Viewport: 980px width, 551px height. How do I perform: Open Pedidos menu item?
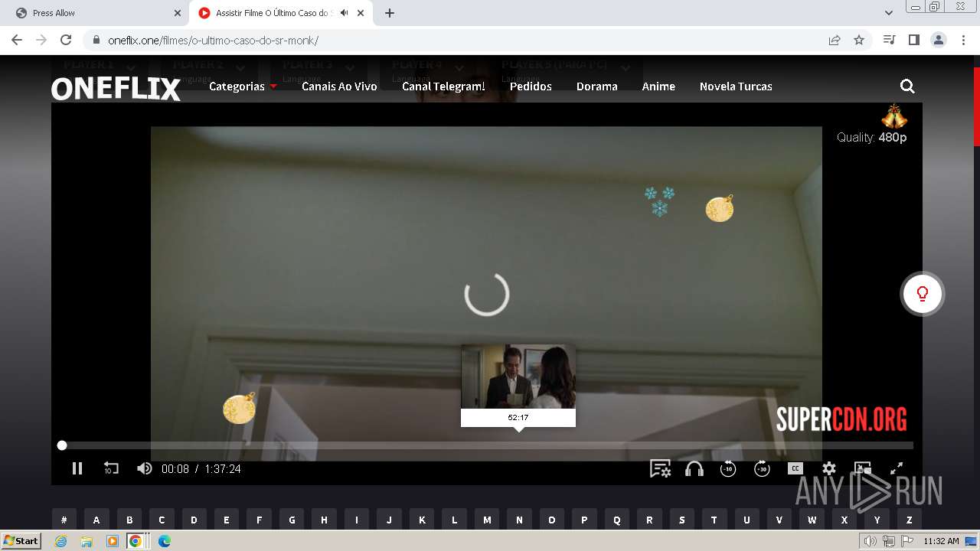(x=531, y=86)
